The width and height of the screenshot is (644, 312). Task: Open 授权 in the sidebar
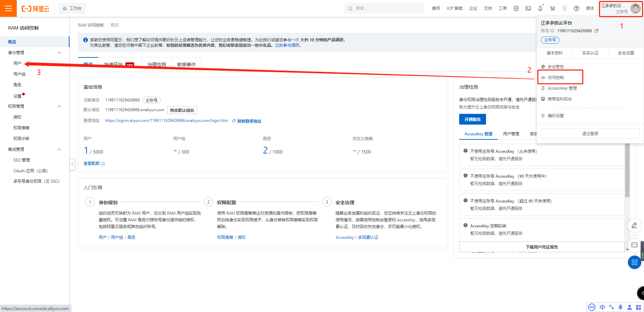click(x=17, y=117)
